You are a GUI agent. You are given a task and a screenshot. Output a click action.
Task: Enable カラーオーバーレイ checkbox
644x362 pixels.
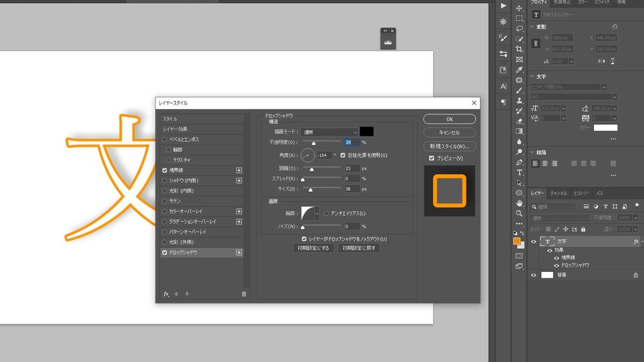click(x=165, y=211)
